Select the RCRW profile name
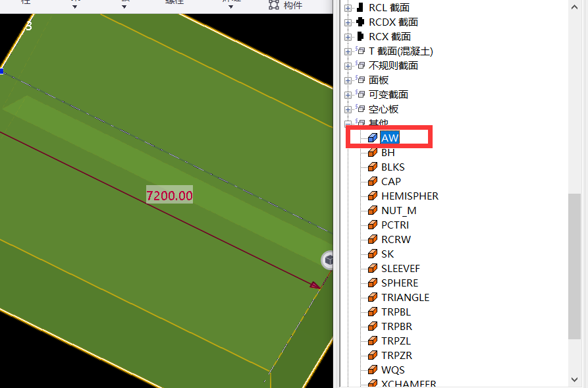The width and height of the screenshot is (588, 388). pos(396,239)
